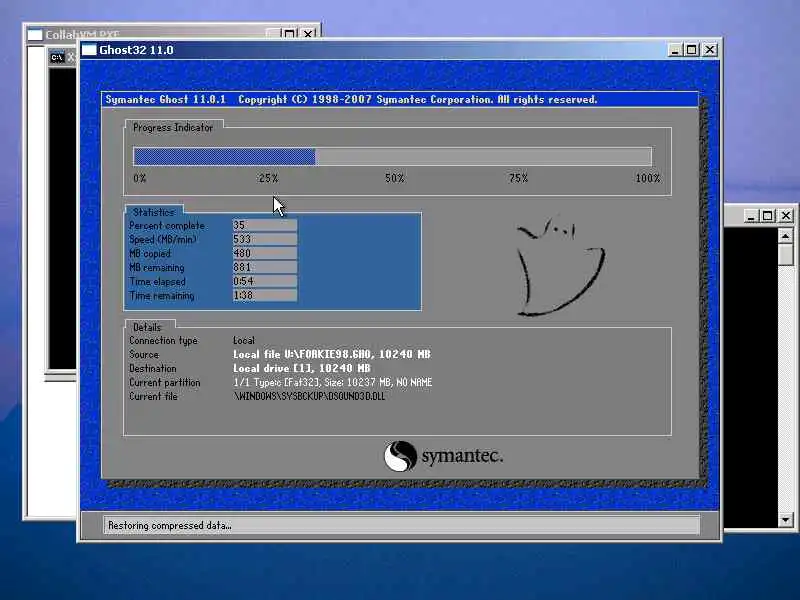Click the Percent complete value 35
800x600 pixels.
pos(265,225)
